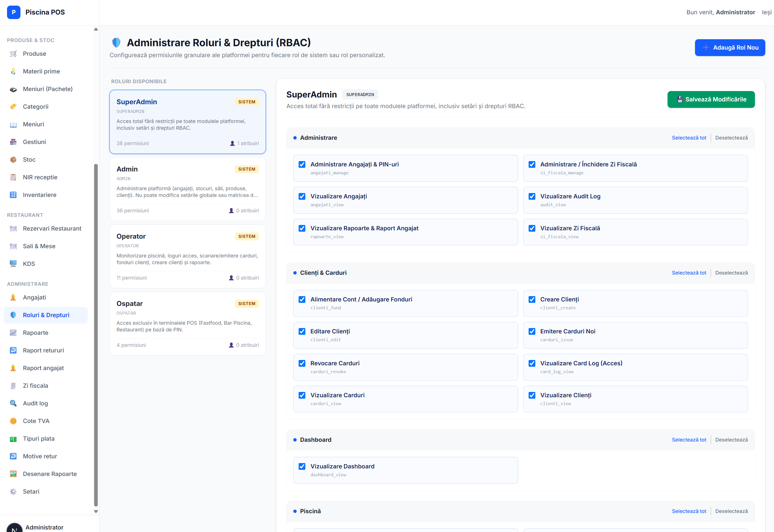The width and height of the screenshot is (774, 532).
Task: Select the SuperAdmin role card
Action: [x=188, y=122]
